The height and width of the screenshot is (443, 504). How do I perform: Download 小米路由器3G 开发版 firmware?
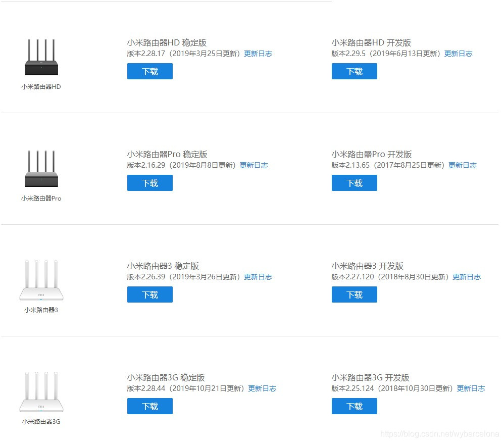click(354, 406)
